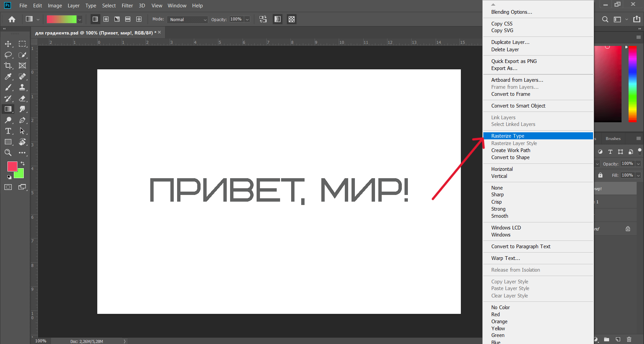The width and height of the screenshot is (644, 344).
Task: Toggle Reverse gradient colors
Action: (263, 19)
